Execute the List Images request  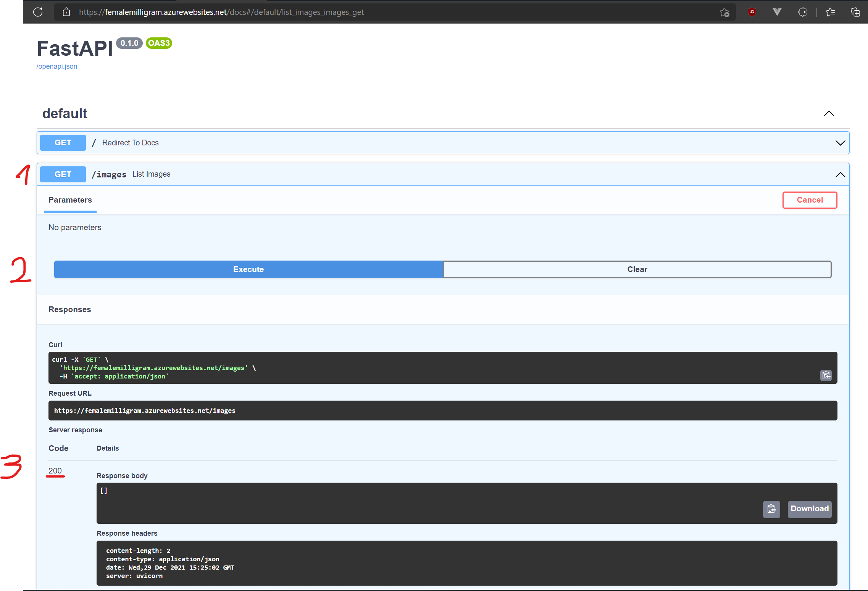(x=248, y=269)
